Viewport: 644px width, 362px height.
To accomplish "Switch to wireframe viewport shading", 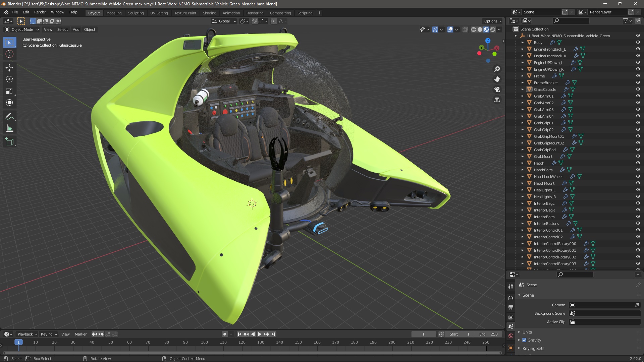I will click(x=474, y=29).
